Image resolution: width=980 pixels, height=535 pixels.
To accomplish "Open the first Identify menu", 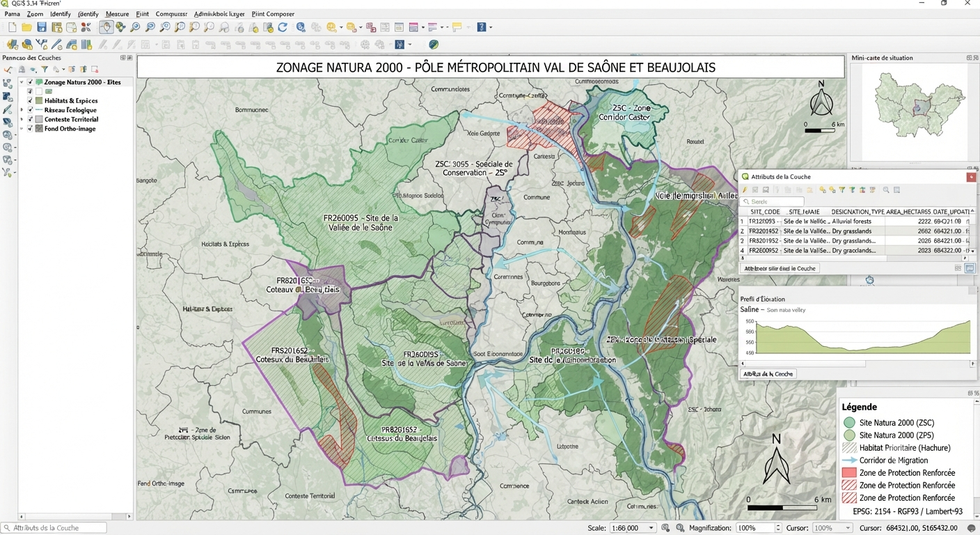I will pos(61,14).
